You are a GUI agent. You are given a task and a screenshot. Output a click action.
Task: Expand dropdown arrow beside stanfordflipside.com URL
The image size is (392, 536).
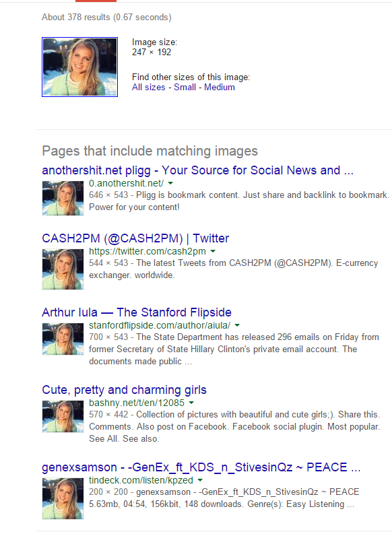pyautogui.click(x=237, y=325)
